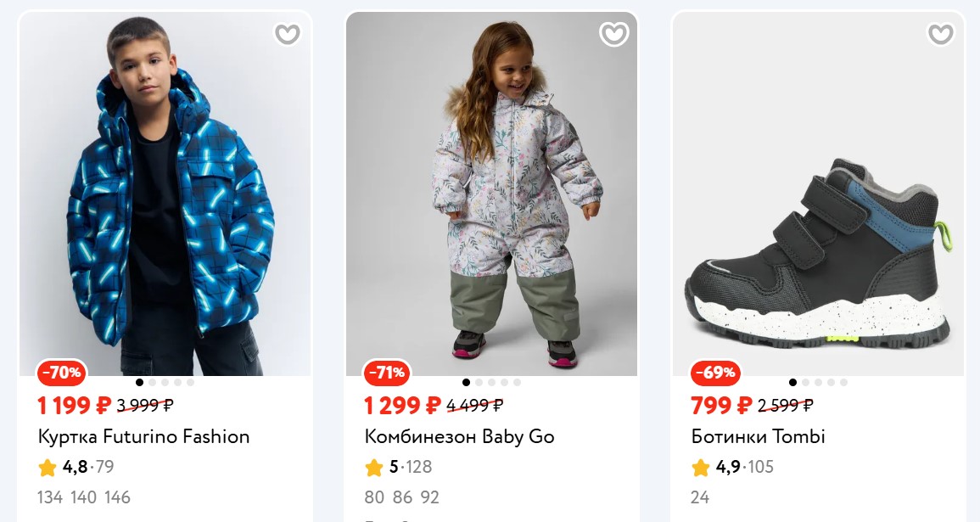Select size 146 for the jacket
The height and width of the screenshot is (522, 980).
[117, 497]
